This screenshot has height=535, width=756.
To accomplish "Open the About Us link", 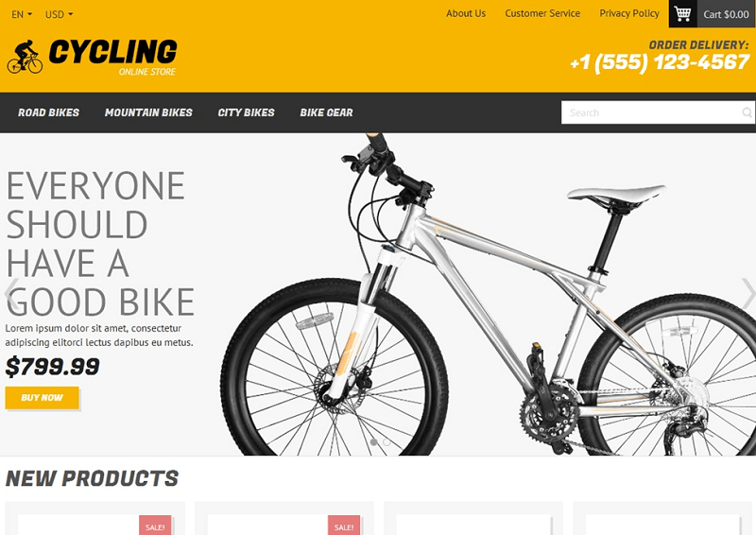I will coord(466,13).
